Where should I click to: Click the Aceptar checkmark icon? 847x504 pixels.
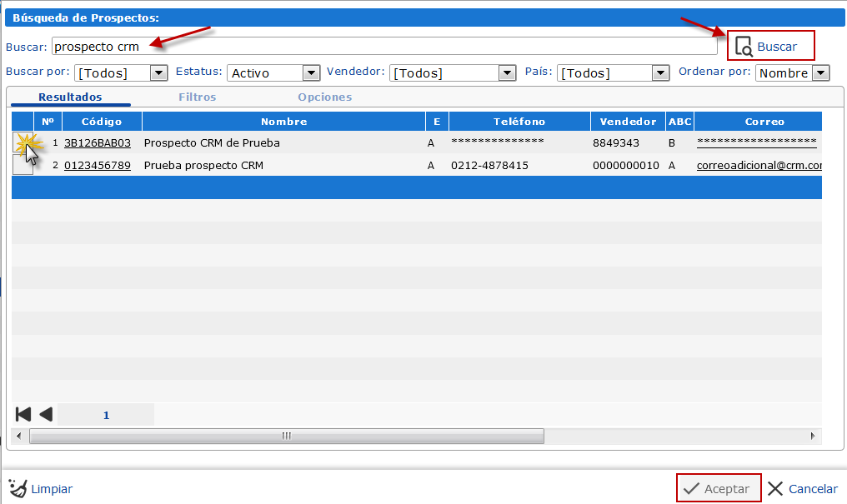tap(691, 489)
